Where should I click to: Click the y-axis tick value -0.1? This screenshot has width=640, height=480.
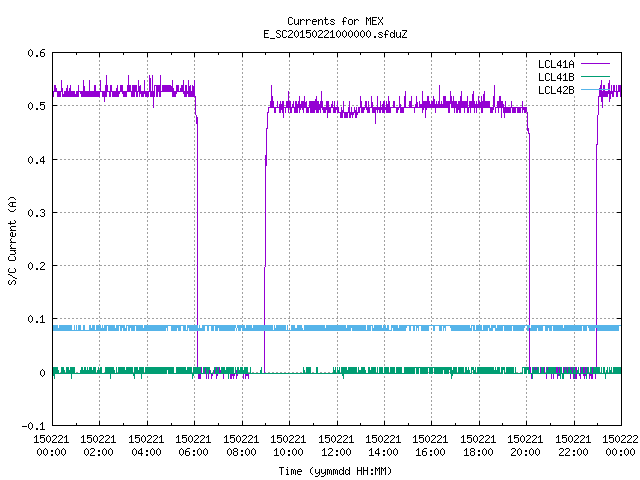33,426
